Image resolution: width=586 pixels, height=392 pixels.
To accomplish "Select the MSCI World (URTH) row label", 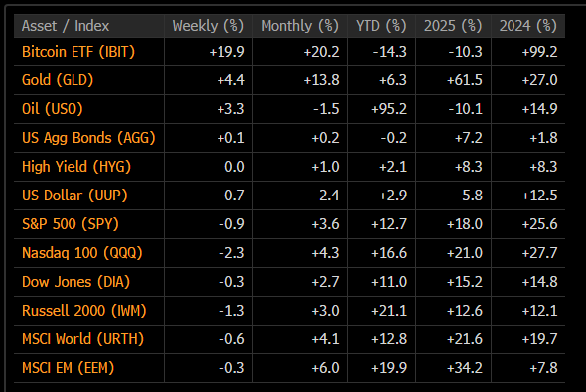I will 83,339.
